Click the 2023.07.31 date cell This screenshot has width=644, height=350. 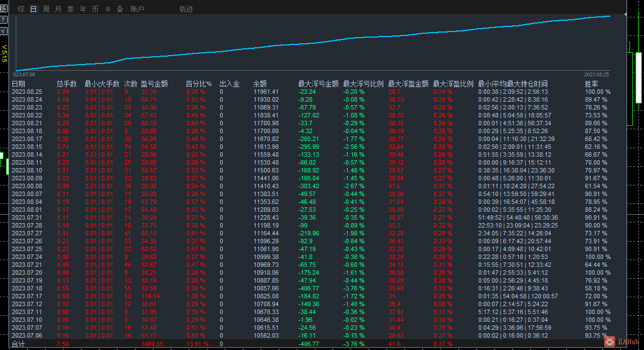[27, 218]
